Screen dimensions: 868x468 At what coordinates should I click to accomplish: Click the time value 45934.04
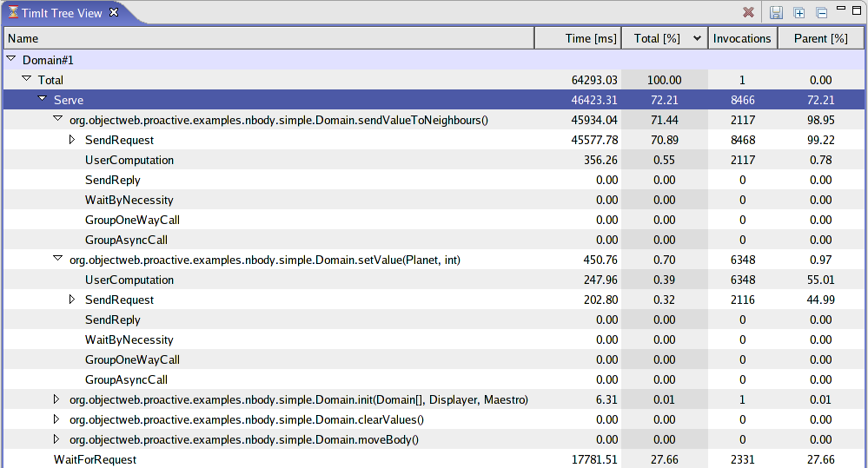594,120
